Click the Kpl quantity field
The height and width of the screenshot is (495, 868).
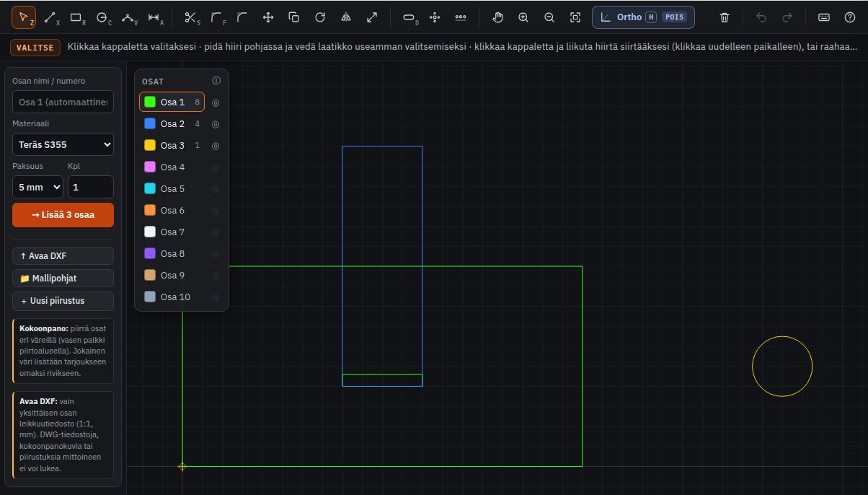pos(91,187)
